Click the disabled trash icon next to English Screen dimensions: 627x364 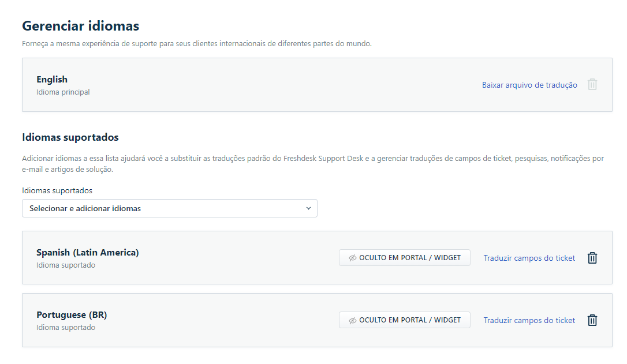(x=592, y=84)
